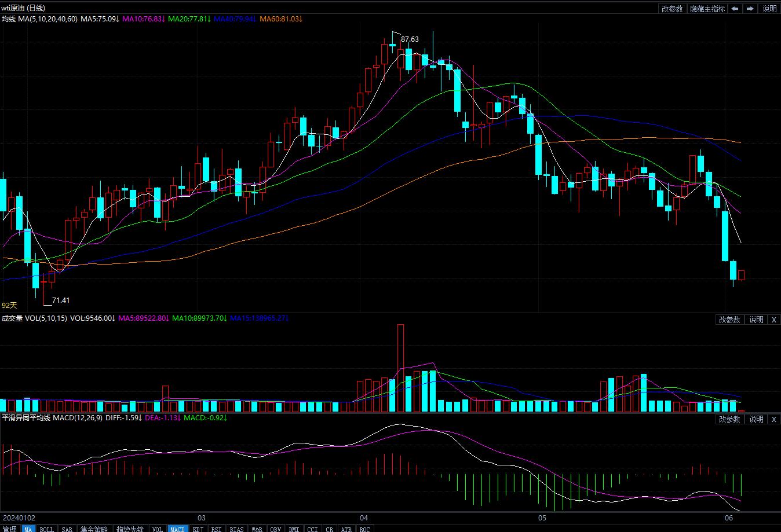Close the volume indicator panel with X
The width and height of the screenshot is (781, 532).
773,320
